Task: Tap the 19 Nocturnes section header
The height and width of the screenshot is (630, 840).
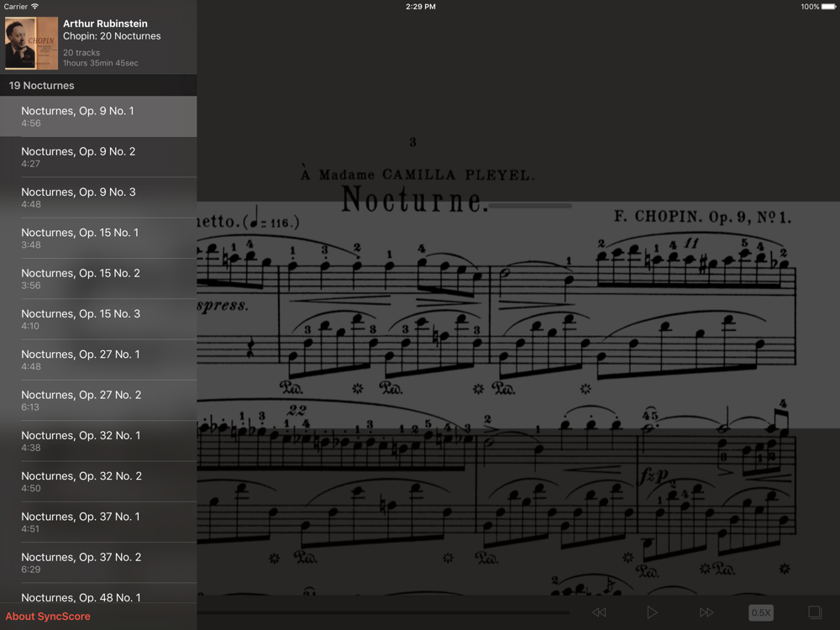Action: [x=98, y=85]
